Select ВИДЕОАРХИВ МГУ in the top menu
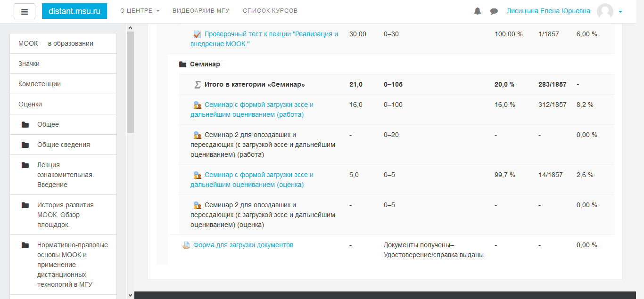This screenshot has height=299, width=644. pos(200,10)
